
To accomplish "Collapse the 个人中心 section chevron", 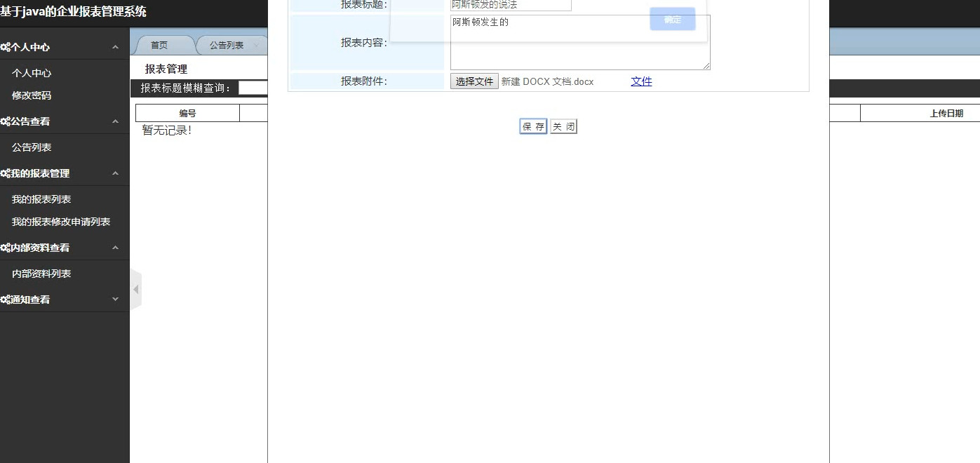I will (x=116, y=47).
